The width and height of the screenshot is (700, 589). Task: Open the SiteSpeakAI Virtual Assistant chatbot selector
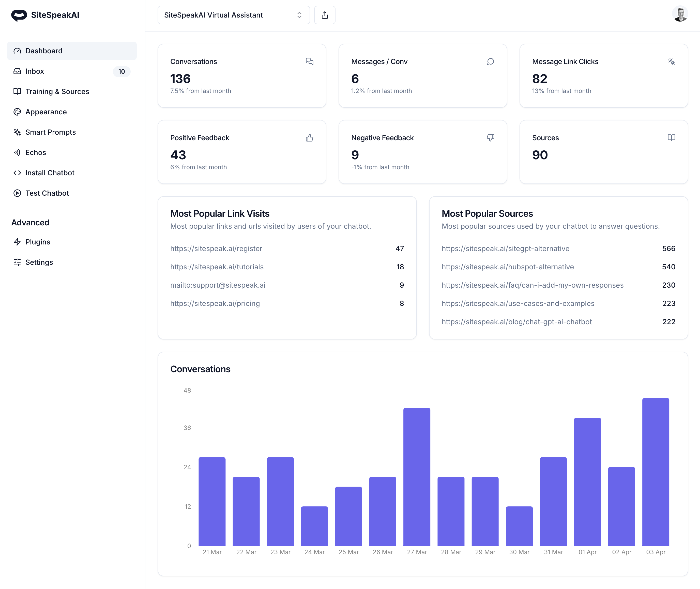pyautogui.click(x=233, y=15)
